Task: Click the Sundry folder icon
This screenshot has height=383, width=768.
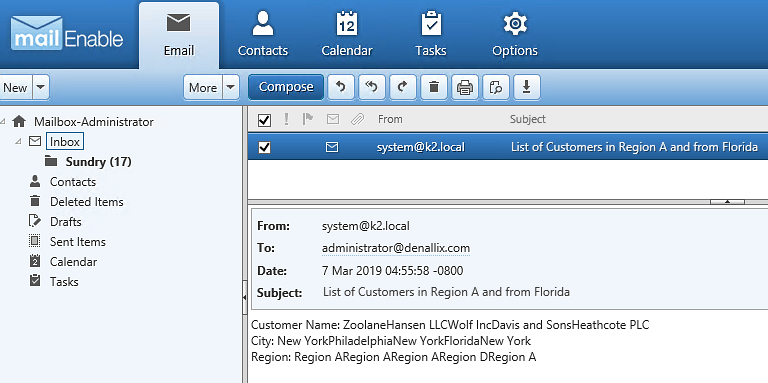Action: click(x=51, y=161)
